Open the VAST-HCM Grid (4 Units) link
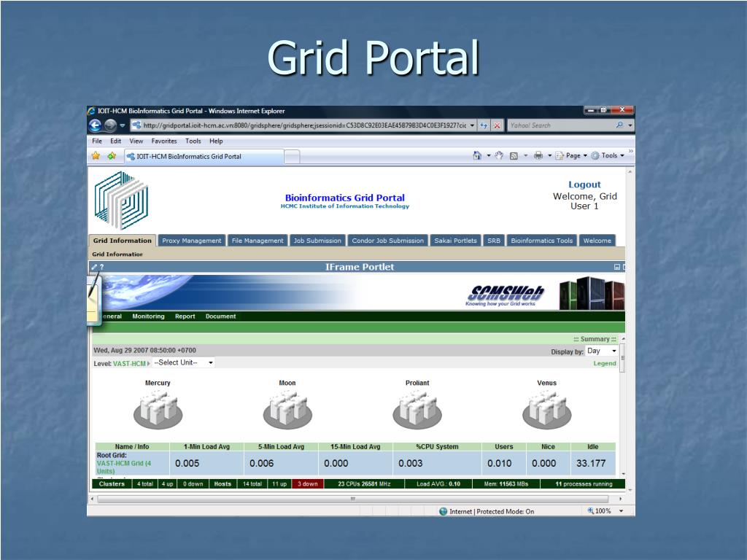Screen dimensions: 747x560 124,467
